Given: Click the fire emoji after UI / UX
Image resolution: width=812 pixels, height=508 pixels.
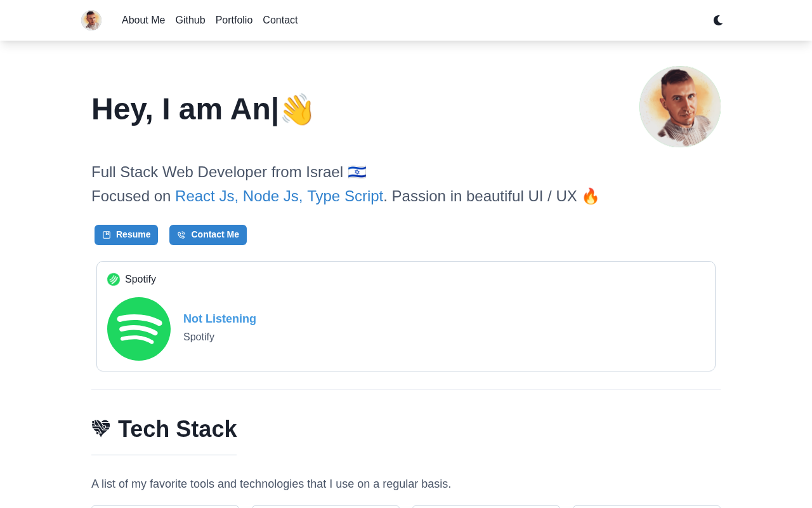Looking at the screenshot, I should point(591,196).
